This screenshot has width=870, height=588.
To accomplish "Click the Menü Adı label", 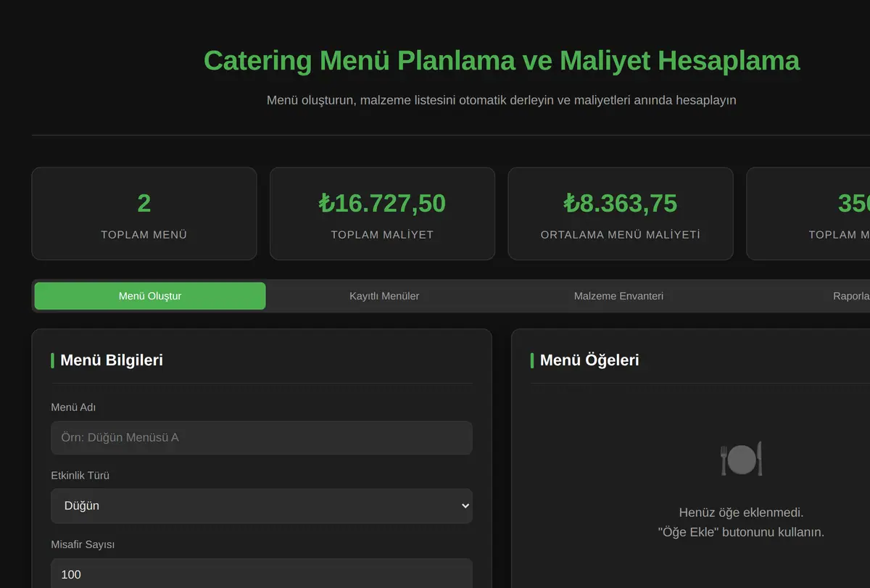I will (73, 407).
